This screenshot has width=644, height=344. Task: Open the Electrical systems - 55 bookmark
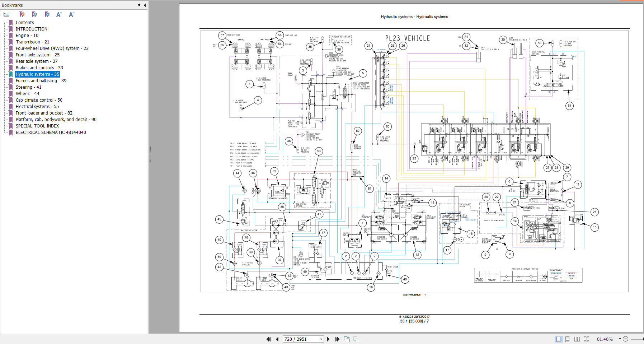37,106
